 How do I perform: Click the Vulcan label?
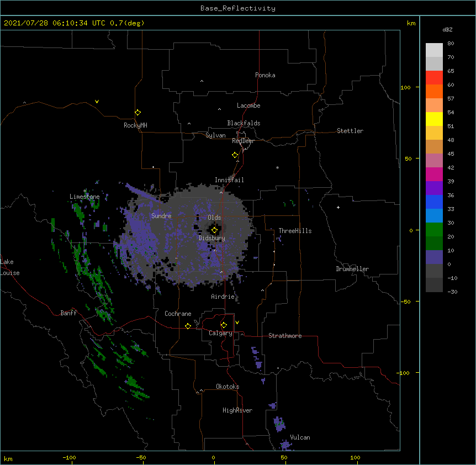coord(300,437)
